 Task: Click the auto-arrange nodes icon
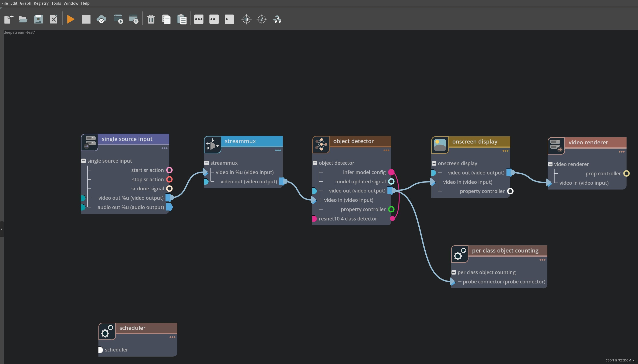[277, 19]
